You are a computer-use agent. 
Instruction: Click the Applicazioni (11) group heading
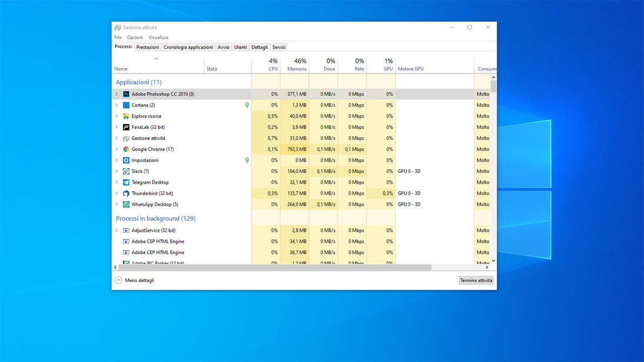139,82
